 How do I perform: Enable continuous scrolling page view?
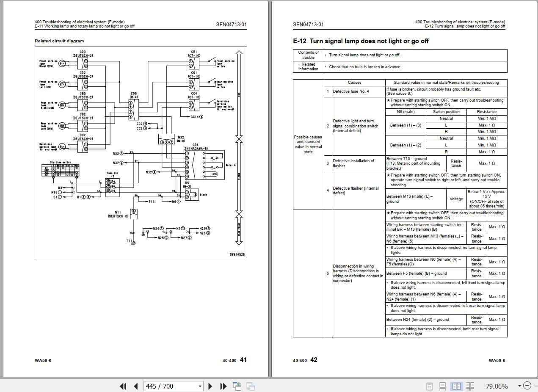[443, 386]
